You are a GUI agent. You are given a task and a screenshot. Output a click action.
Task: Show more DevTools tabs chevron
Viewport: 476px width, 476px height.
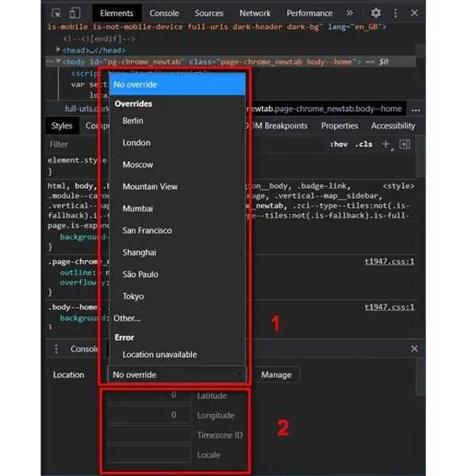click(349, 13)
